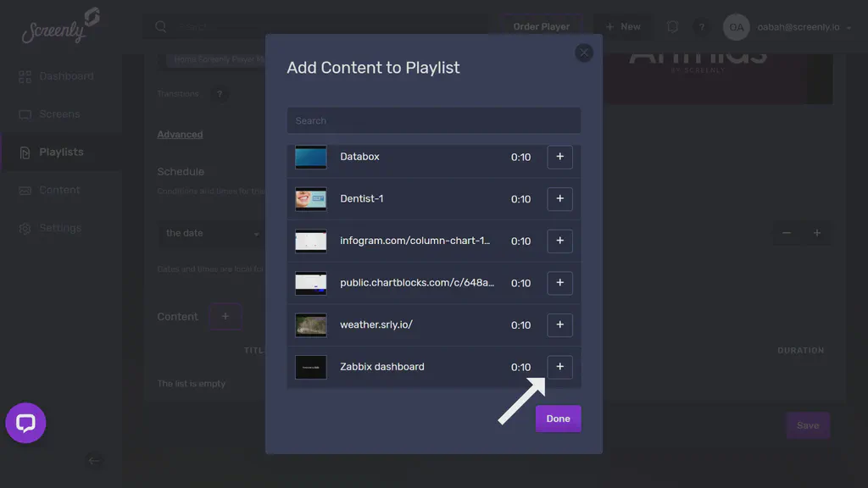This screenshot has width=868, height=488.
Task: Open the Dashboard section from sidebar
Action: (64, 76)
